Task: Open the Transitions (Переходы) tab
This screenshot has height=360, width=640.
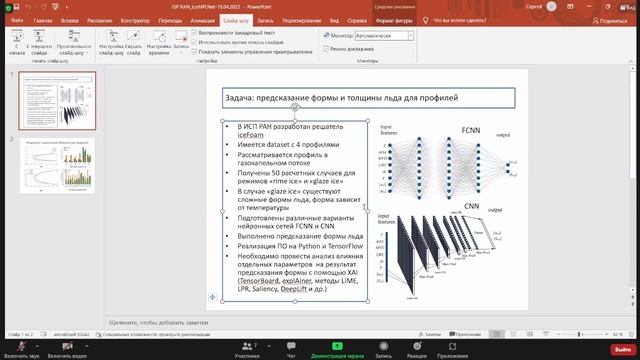Action: click(x=170, y=20)
